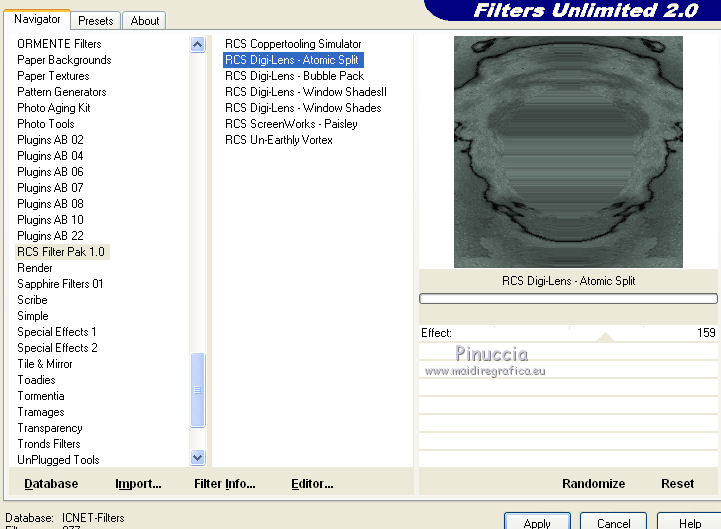The width and height of the screenshot is (721, 529).
Task: Select UnPlugged Tools category
Action: [58, 460]
